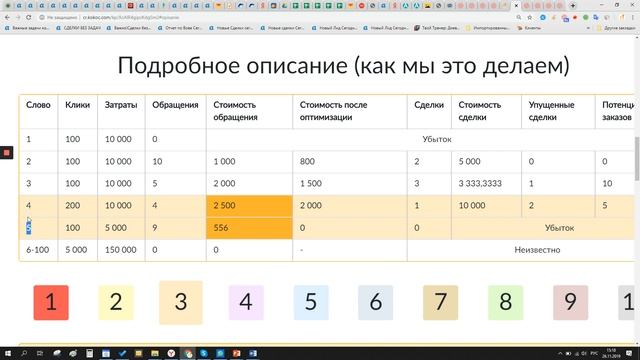Screen dimensions: 640x360
Task: Click the tan number 7 square
Action: [x=440, y=302]
